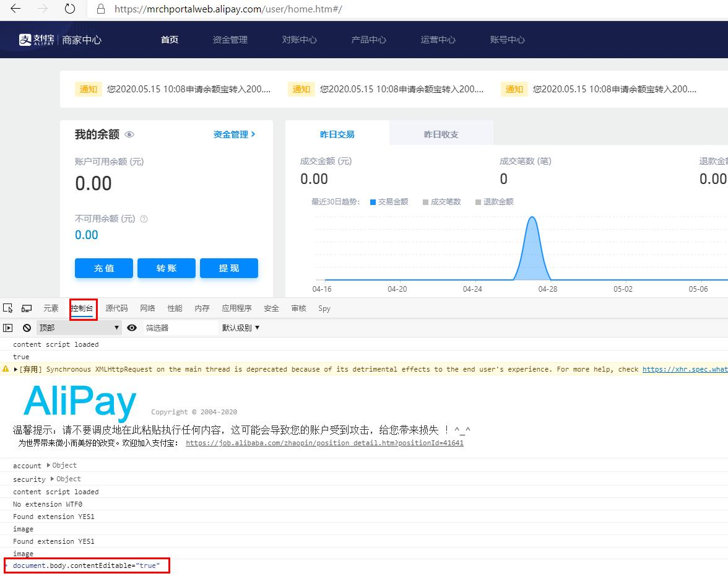Switch to the 昨日收支 tab
The height and width of the screenshot is (576, 728).
(x=441, y=134)
